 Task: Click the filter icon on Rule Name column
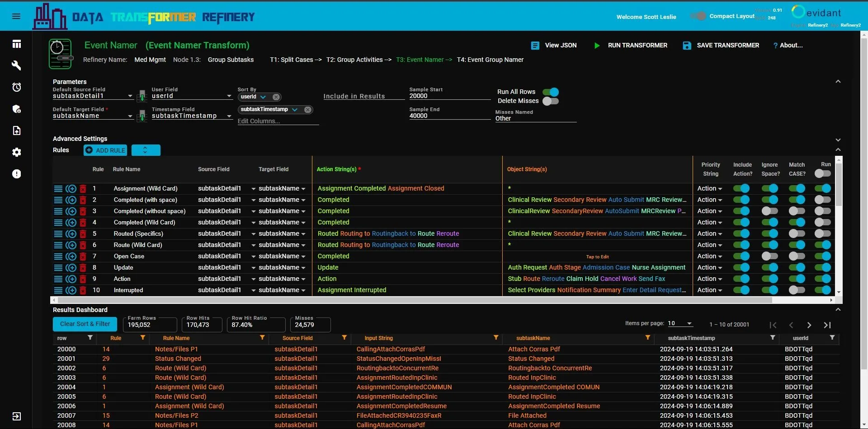point(262,338)
